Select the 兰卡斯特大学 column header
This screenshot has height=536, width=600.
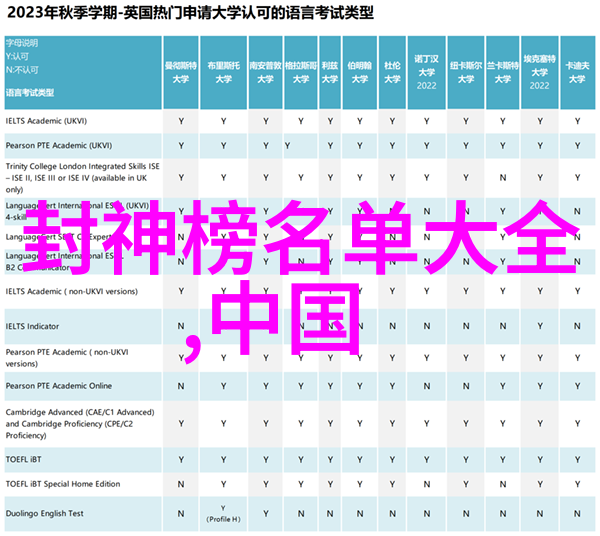pos(502,72)
